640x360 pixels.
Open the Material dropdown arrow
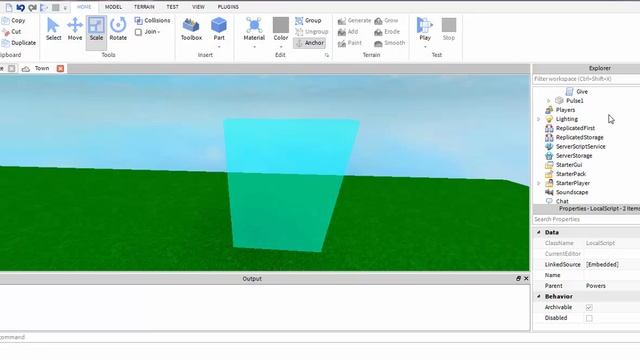click(254, 47)
